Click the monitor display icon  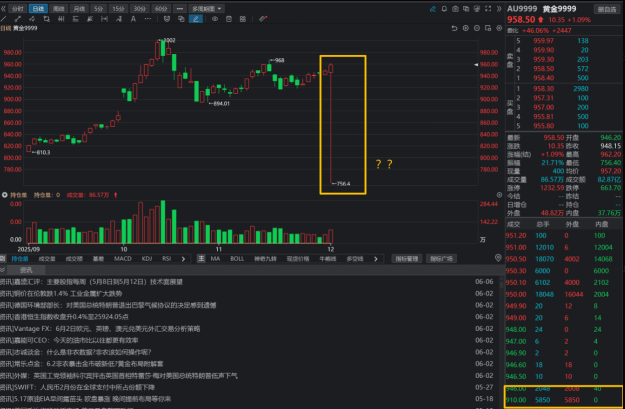coord(477,9)
